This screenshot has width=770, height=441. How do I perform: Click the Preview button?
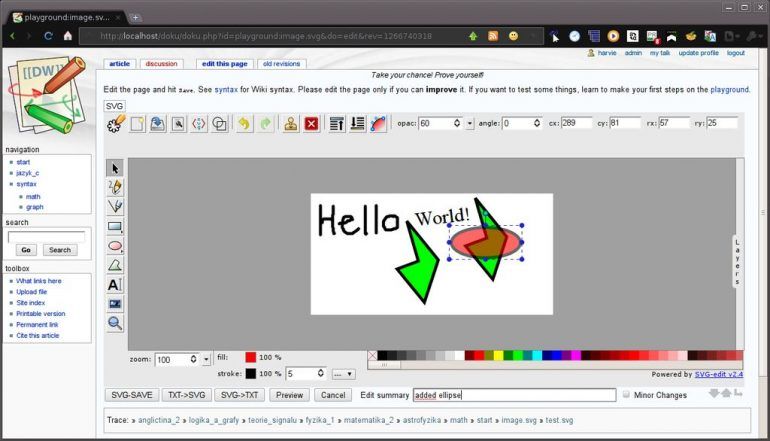click(289, 395)
